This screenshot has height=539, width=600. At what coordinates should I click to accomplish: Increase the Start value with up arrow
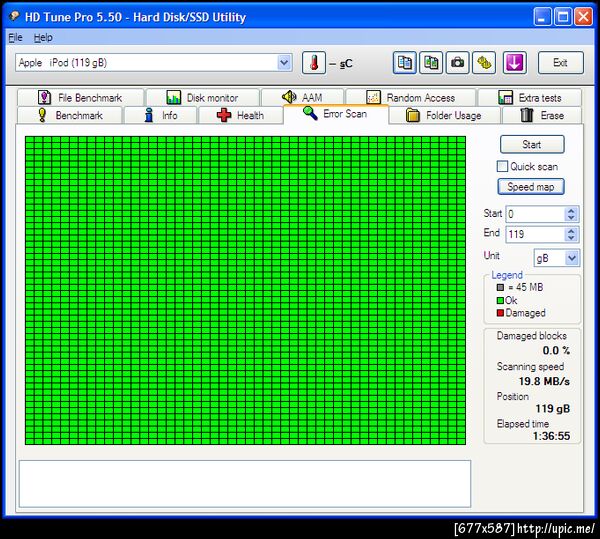(x=571, y=210)
